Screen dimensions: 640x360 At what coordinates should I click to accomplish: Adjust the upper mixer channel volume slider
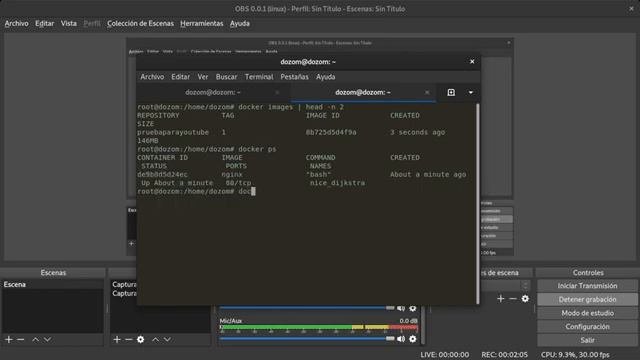click(x=307, y=308)
